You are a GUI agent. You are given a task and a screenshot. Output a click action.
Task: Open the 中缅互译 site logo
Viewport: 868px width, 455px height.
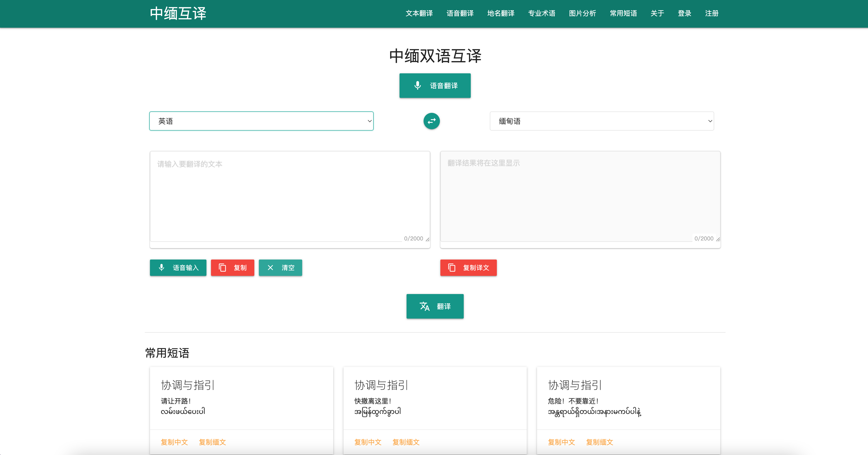tap(178, 13)
